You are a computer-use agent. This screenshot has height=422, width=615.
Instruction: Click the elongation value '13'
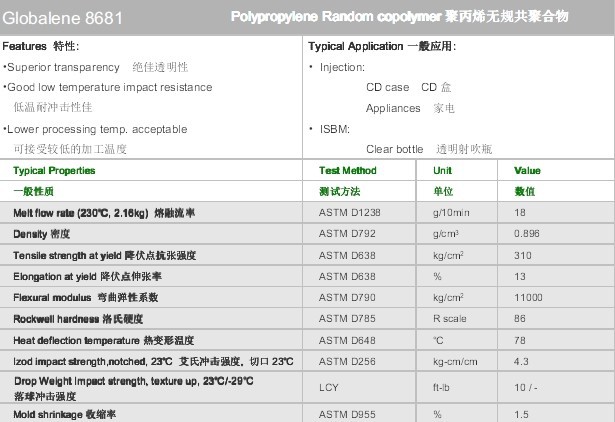point(520,276)
